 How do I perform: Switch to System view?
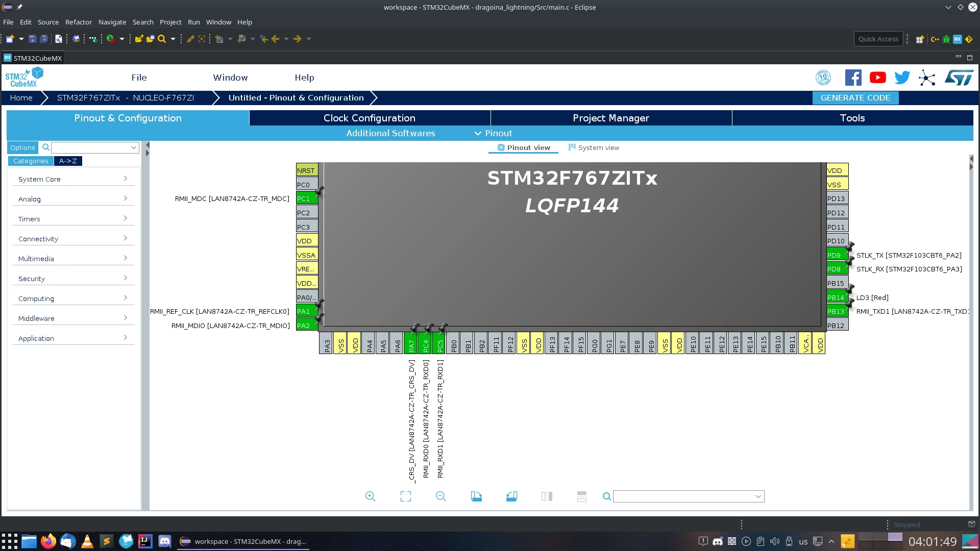point(594,148)
